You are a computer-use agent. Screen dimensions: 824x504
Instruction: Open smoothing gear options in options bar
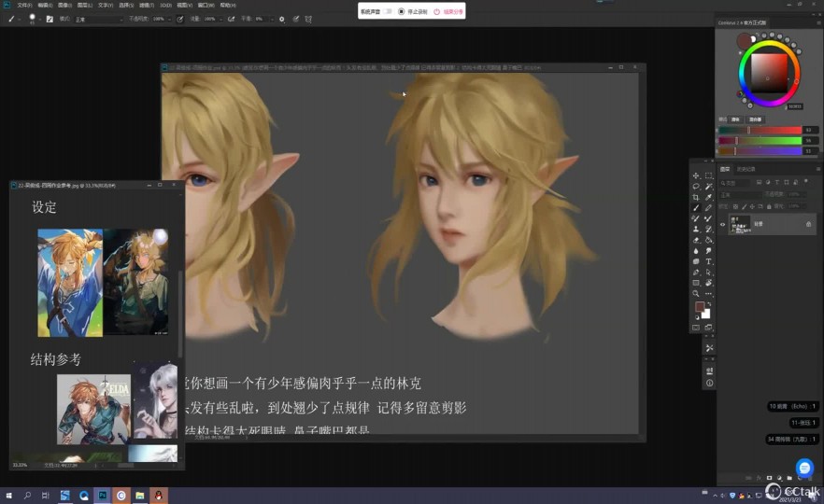click(x=282, y=19)
